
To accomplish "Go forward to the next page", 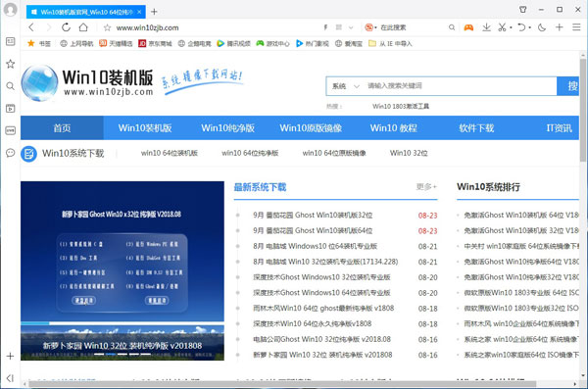I will 49,27.
